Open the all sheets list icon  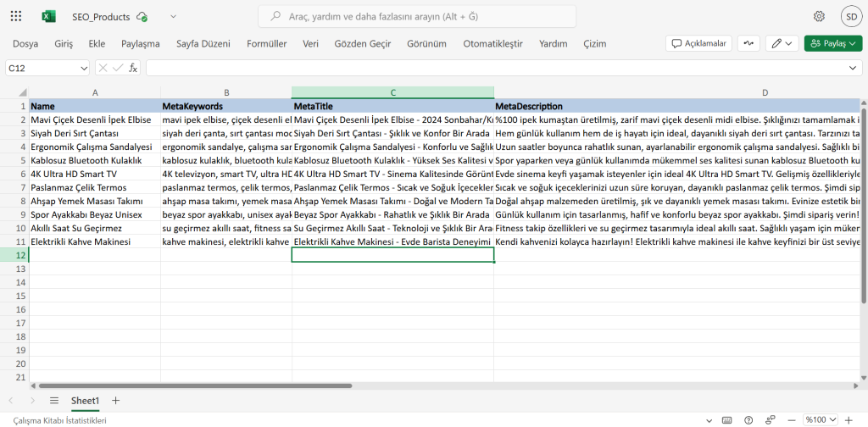click(53, 401)
